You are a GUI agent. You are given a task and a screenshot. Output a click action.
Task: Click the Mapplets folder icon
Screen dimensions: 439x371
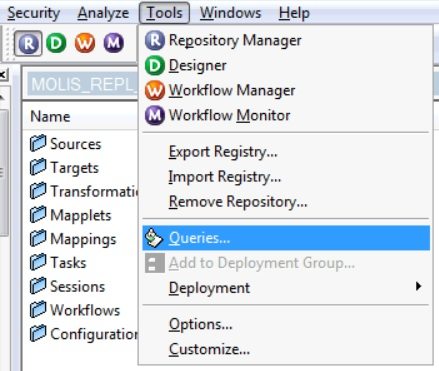[x=38, y=215]
